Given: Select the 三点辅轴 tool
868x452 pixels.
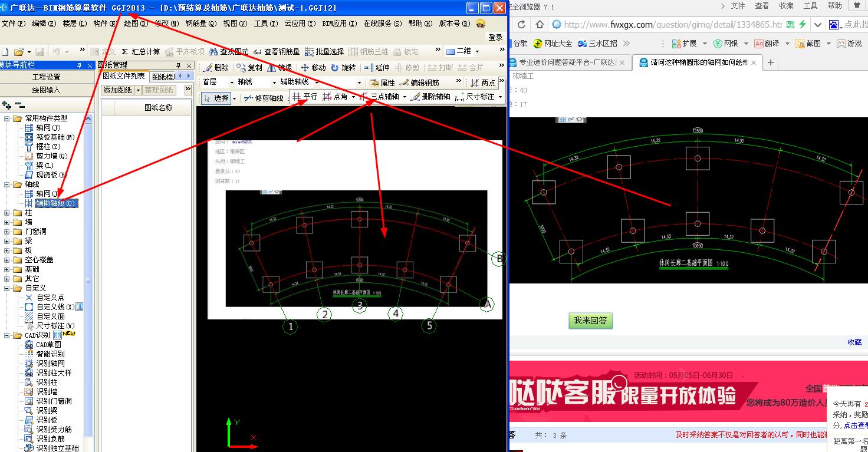Looking at the screenshot, I should 380,97.
